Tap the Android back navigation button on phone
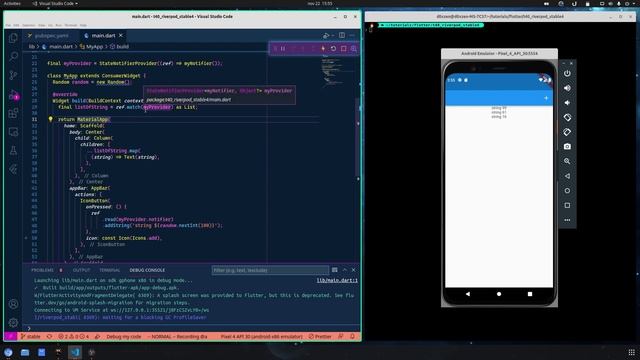Screen dimensions: 640x360 pos(468,294)
